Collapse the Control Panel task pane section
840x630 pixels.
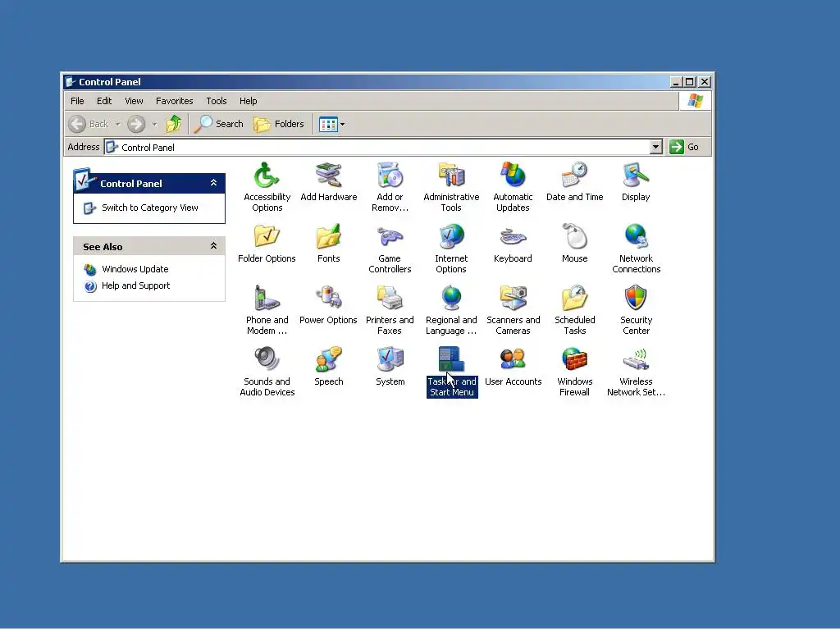click(213, 183)
